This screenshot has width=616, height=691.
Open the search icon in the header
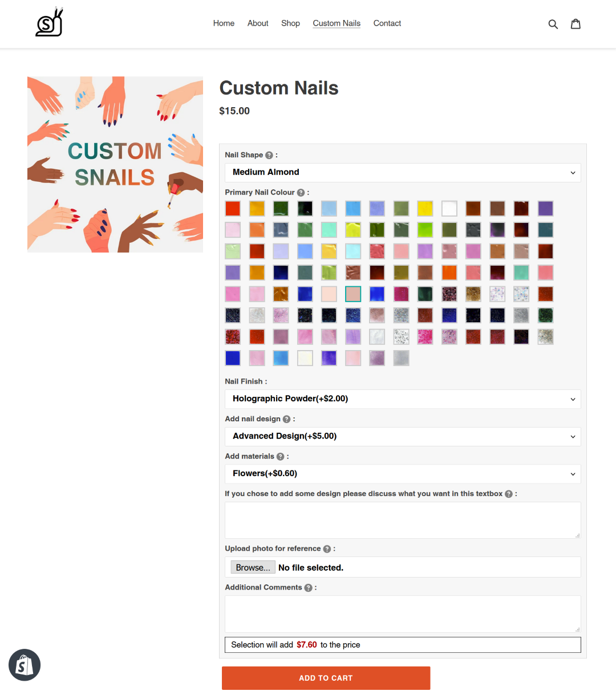tap(553, 23)
